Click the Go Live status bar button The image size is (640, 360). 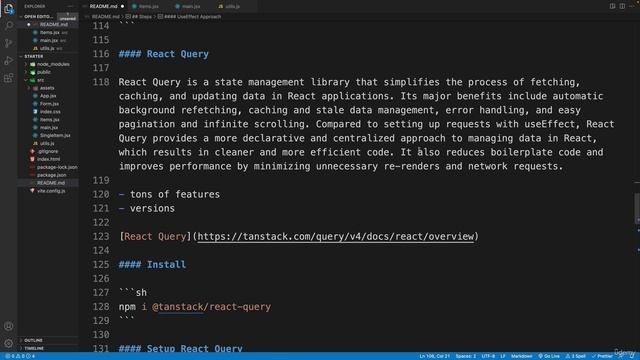[549, 356]
